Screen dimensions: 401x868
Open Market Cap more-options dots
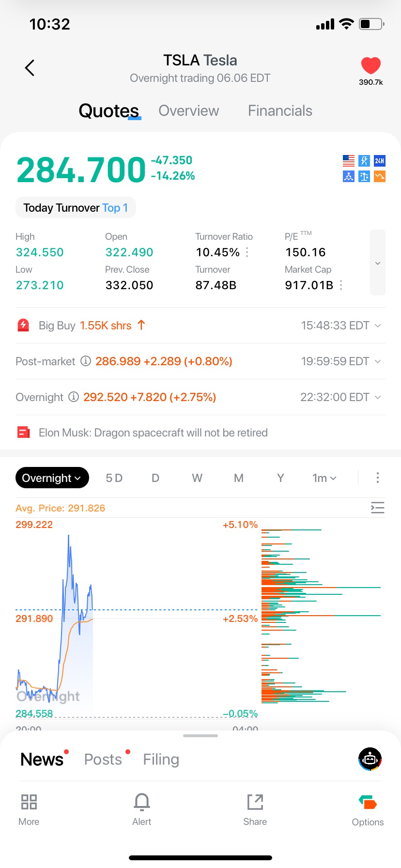point(341,285)
